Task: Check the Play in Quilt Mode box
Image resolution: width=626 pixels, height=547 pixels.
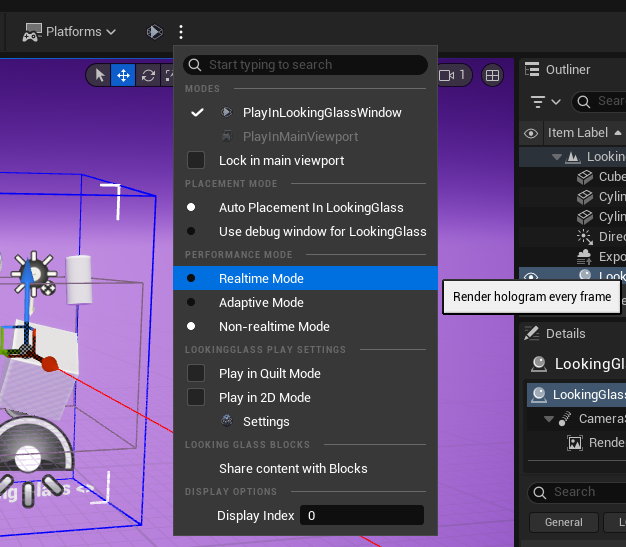Action: (x=197, y=373)
